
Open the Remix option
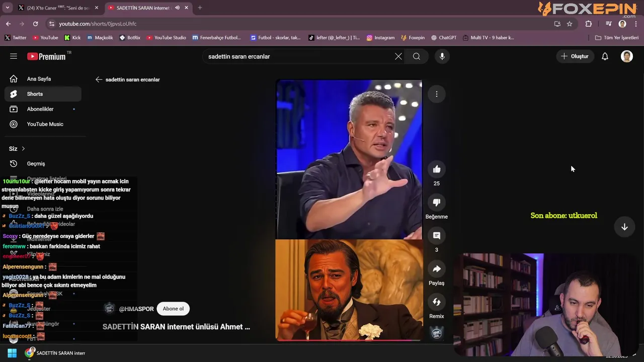(437, 302)
